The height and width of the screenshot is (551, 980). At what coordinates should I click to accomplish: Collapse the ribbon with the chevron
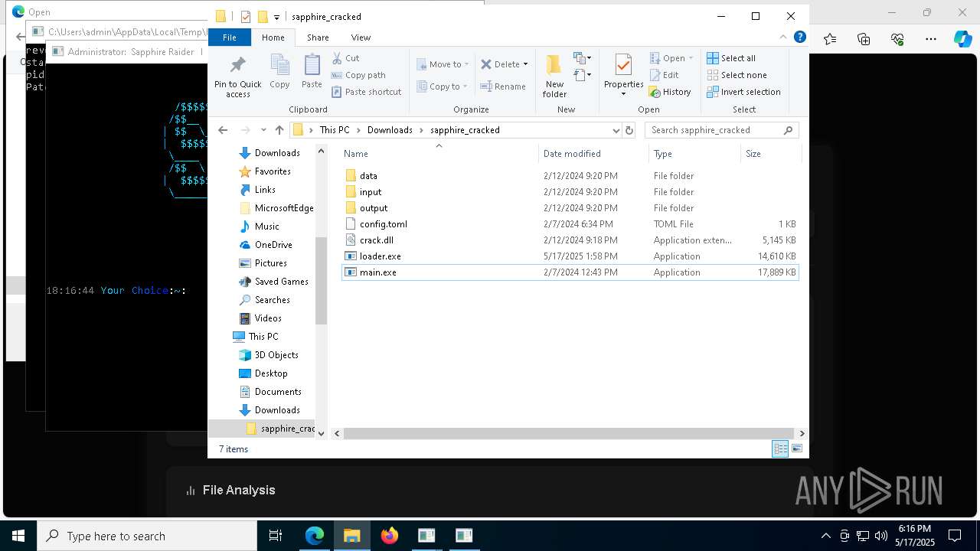click(782, 37)
